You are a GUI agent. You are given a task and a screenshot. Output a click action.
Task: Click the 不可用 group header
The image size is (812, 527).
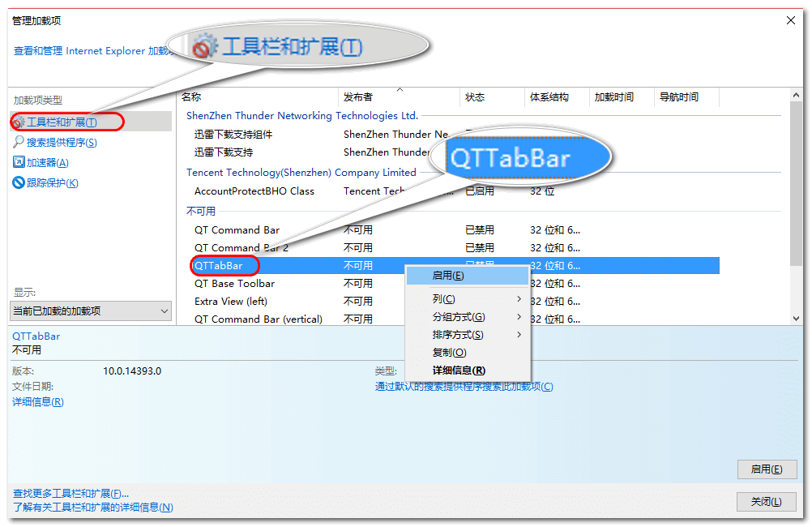click(x=201, y=211)
